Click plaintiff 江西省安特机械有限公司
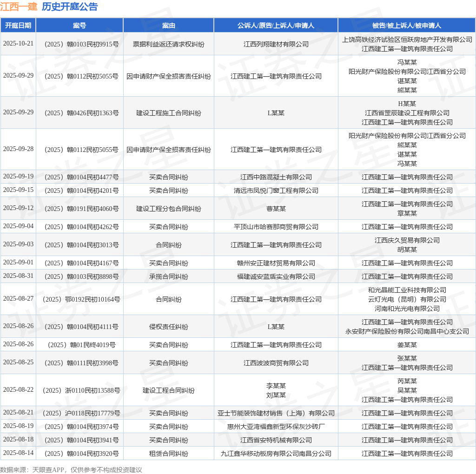 click(276, 441)
